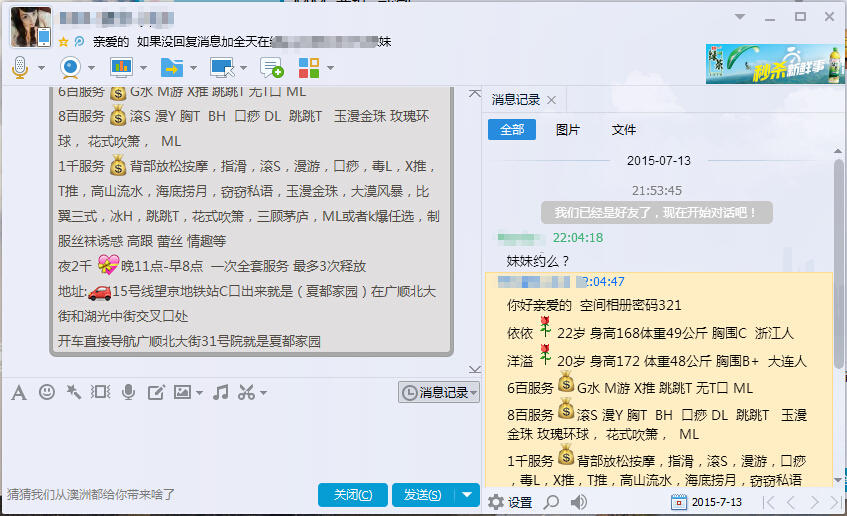Maximize the chat window
The image size is (847, 516).
pyautogui.click(x=801, y=17)
